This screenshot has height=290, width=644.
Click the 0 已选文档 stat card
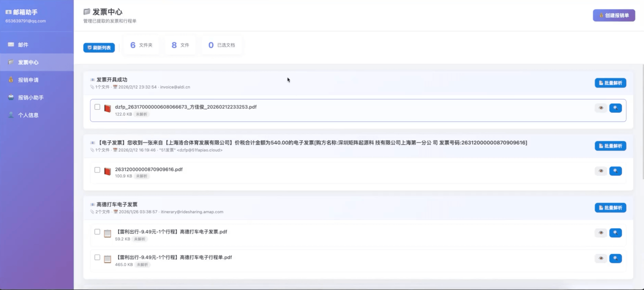click(x=222, y=45)
